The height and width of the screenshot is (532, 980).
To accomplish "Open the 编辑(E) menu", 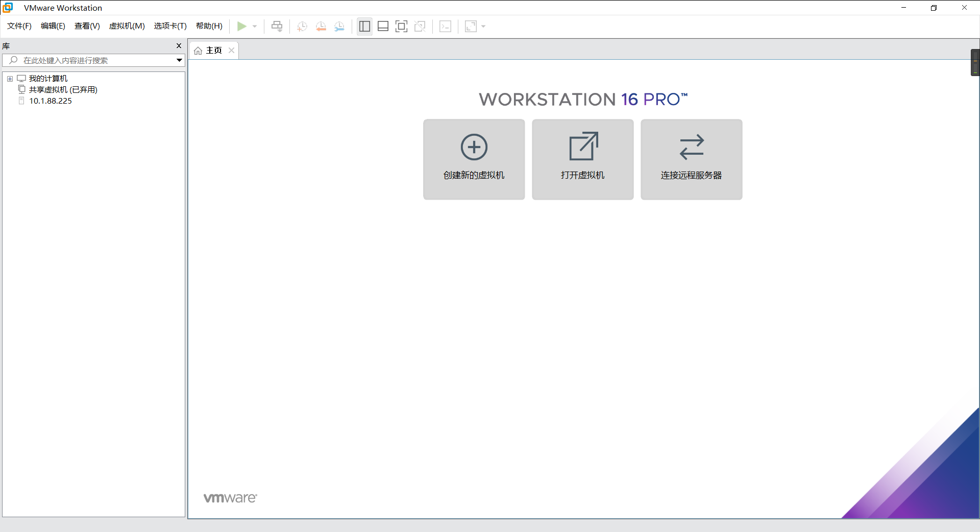I will point(53,26).
